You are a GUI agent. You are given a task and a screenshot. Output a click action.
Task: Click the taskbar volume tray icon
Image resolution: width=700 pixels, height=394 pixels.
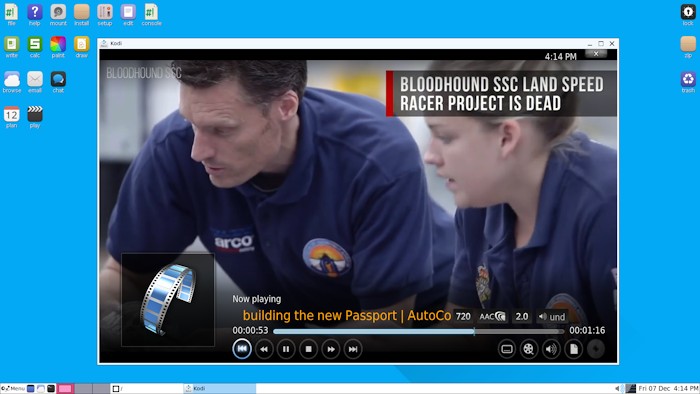[617, 389]
